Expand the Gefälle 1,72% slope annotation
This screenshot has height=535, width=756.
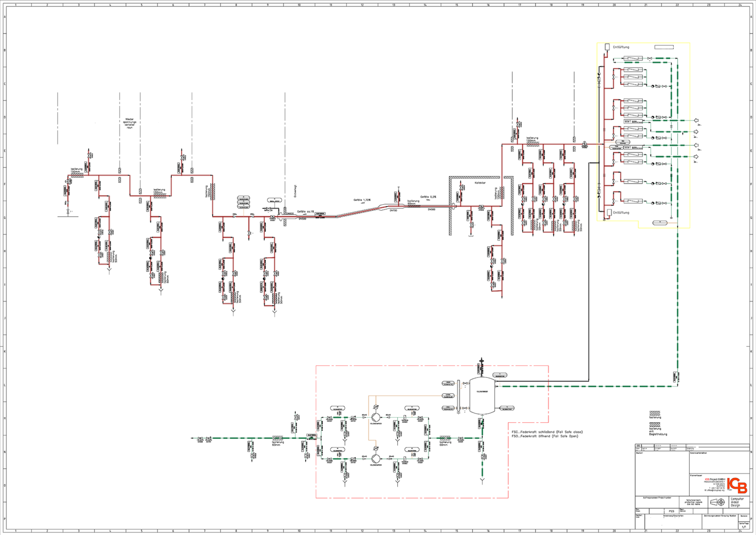[363, 200]
